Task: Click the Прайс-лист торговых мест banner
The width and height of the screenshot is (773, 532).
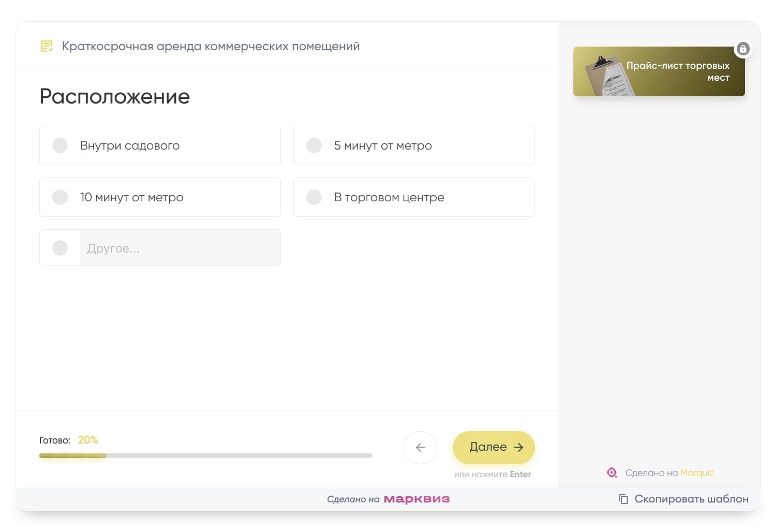Action: (x=659, y=71)
